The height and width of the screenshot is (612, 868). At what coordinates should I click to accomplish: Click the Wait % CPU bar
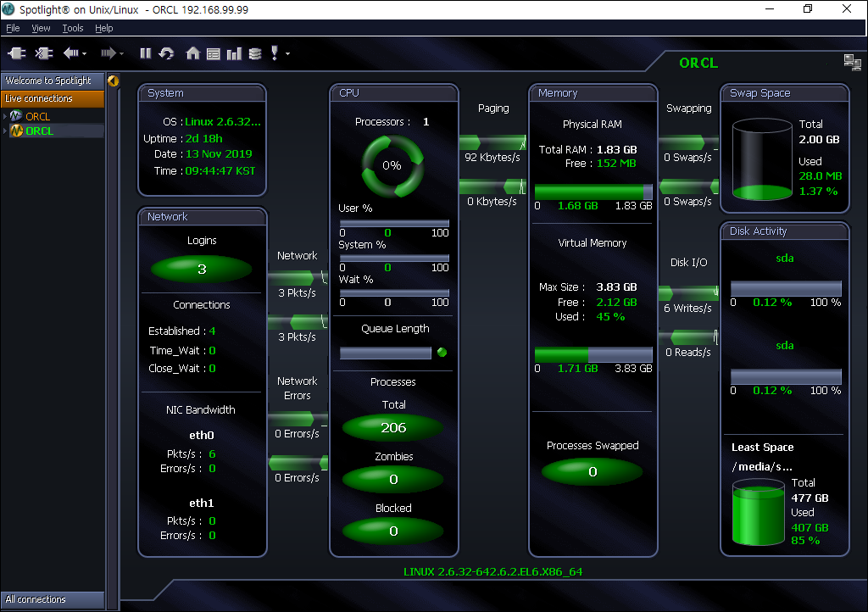pos(394,293)
